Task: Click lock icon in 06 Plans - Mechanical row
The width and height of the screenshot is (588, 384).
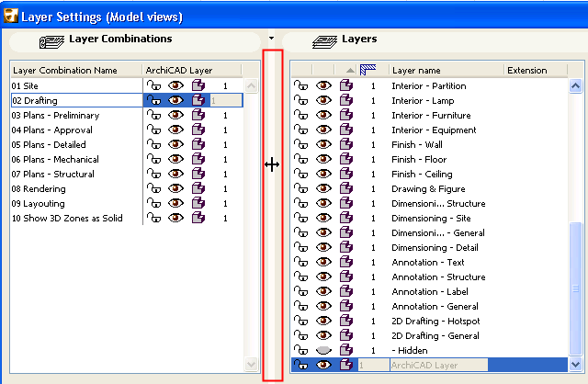Action: click(x=153, y=159)
